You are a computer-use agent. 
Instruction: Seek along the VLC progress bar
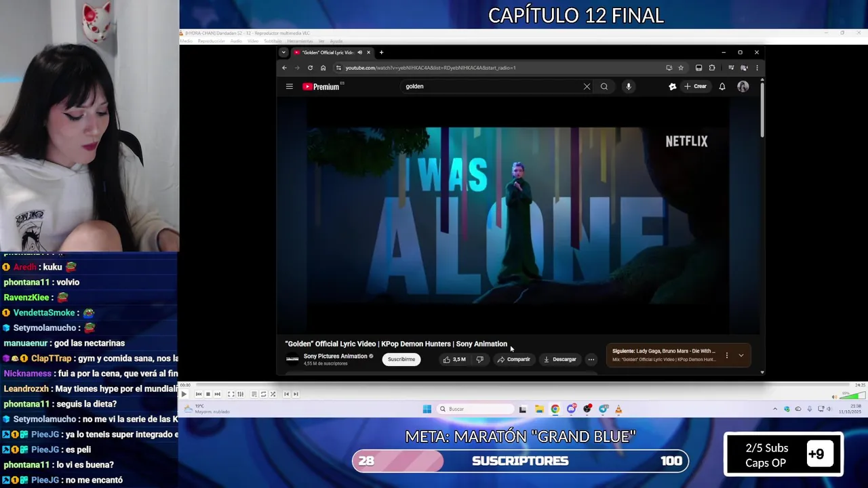coord(522,385)
